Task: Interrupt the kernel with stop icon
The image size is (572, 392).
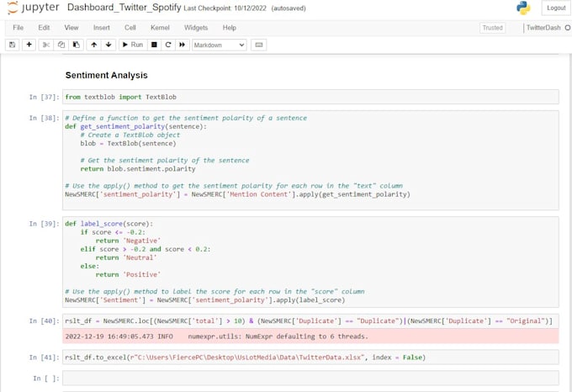Action: coord(154,45)
